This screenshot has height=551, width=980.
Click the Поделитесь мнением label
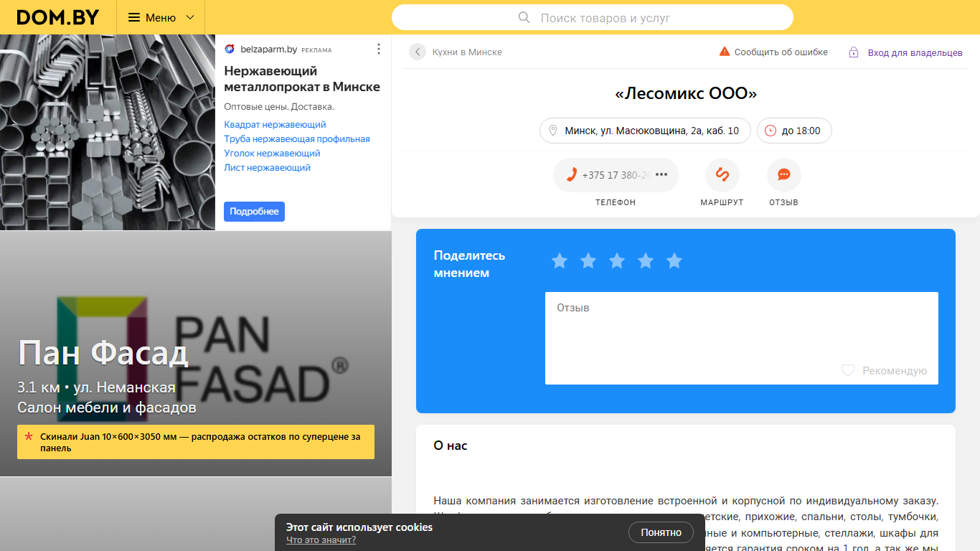[469, 264]
